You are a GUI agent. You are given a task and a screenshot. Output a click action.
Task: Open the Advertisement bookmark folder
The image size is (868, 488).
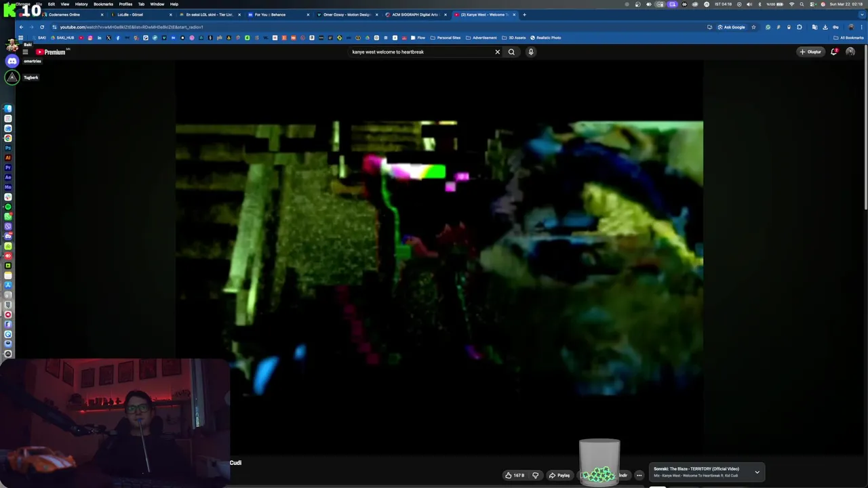(x=481, y=38)
